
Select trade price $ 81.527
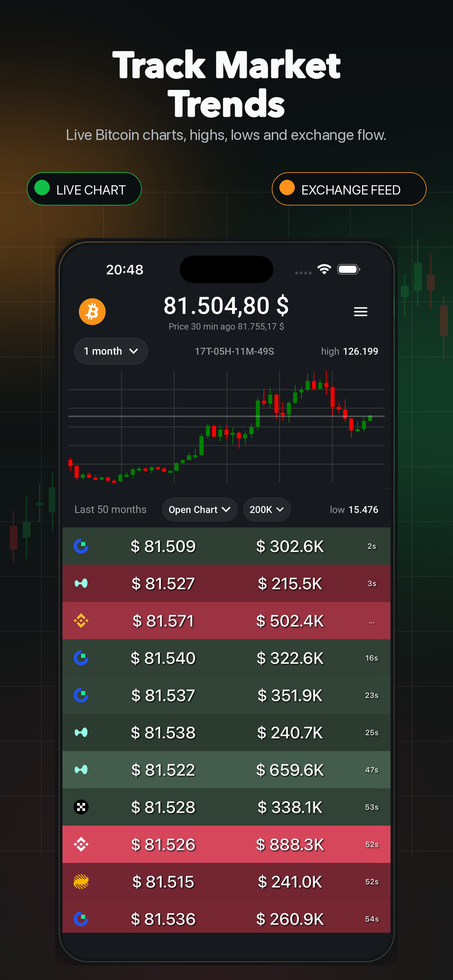point(163,583)
